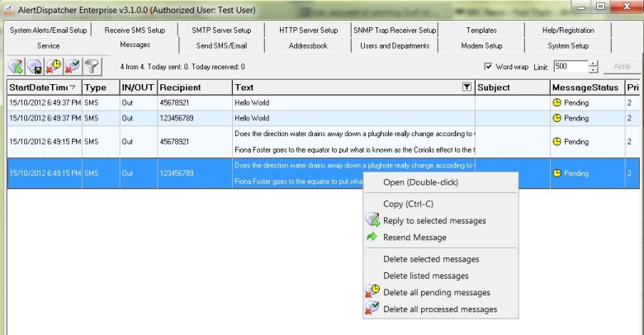The height and width of the screenshot is (335, 644).
Task: Switch to the Modem Setup tab
Action: [481, 45]
